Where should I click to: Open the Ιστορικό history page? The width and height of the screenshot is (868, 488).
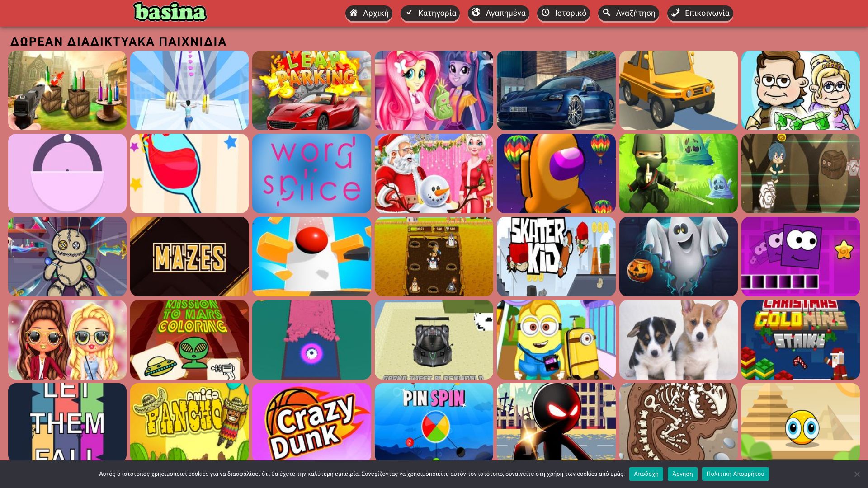(x=563, y=13)
